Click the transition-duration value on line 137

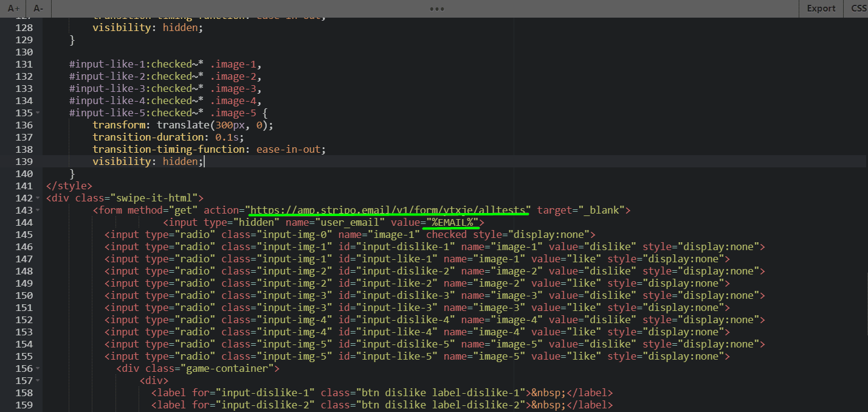(x=228, y=137)
